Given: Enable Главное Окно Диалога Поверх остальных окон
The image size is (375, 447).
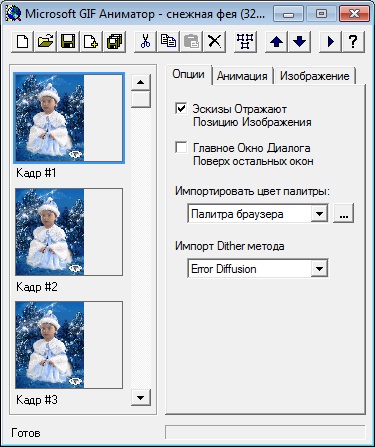Looking at the screenshot, I should coord(181,148).
